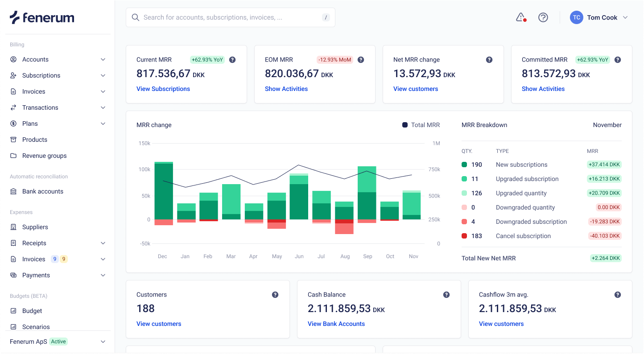Click the Fenerum logo
The width and height of the screenshot is (644, 354).
tap(42, 17)
